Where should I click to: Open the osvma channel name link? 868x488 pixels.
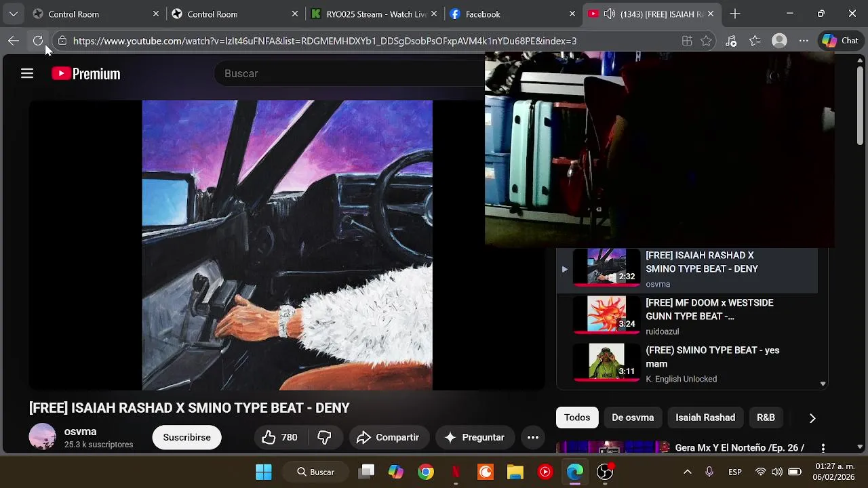pyautogui.click(x=80, y=432)
